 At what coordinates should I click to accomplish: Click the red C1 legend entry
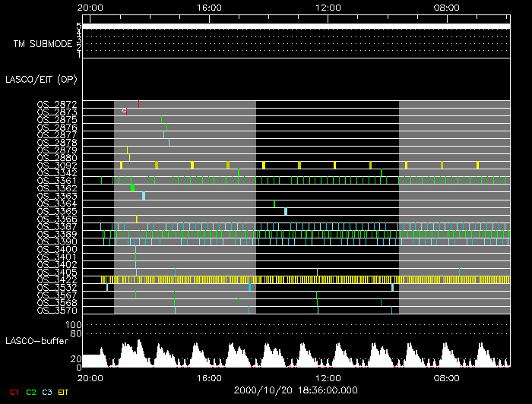[x=14, y=392]
